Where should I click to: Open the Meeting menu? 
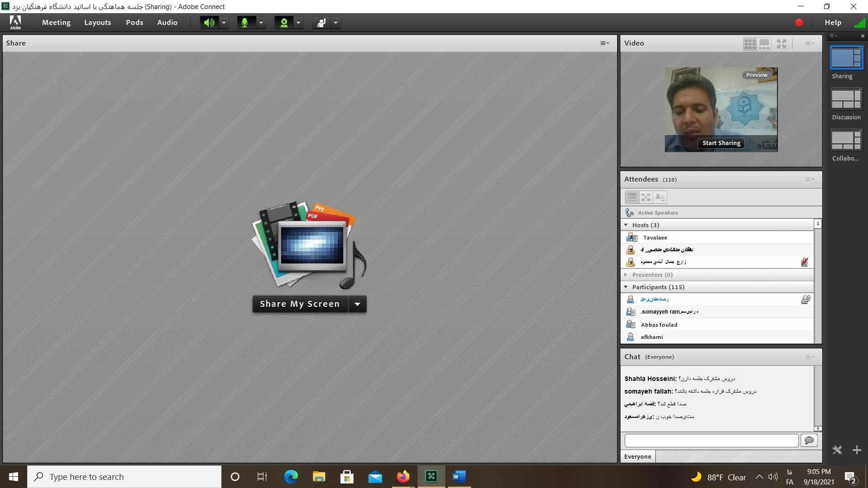56,23
